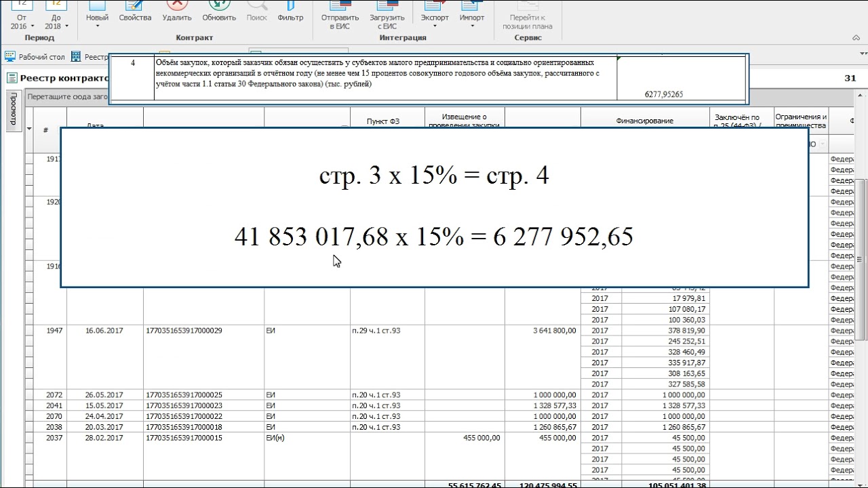Image resolution: width=868 pixels, height=488 pixels.
Task: Open the Фильтр filter tool
Action: (290, 12)
